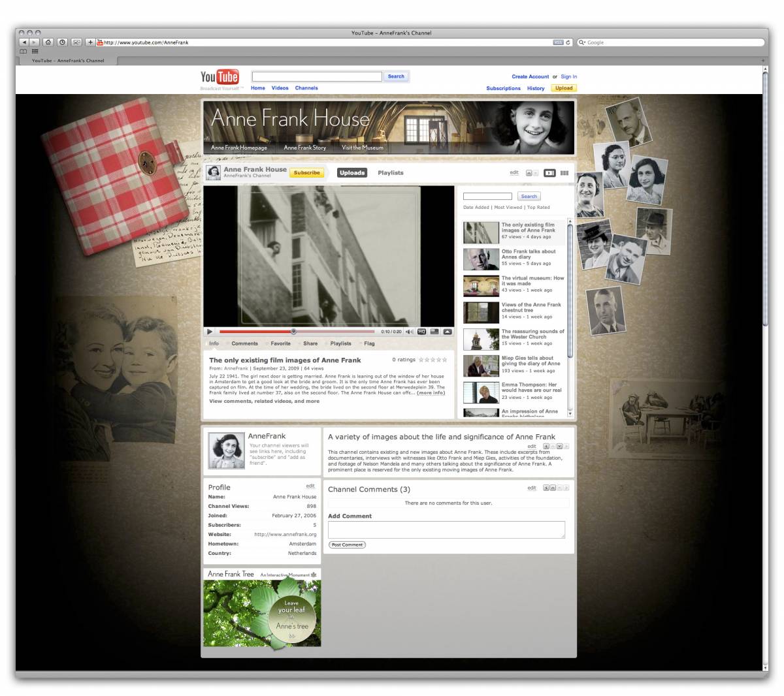Click the yellow Subscribe button
Screen dimensions: 784x696
[306, 173]
